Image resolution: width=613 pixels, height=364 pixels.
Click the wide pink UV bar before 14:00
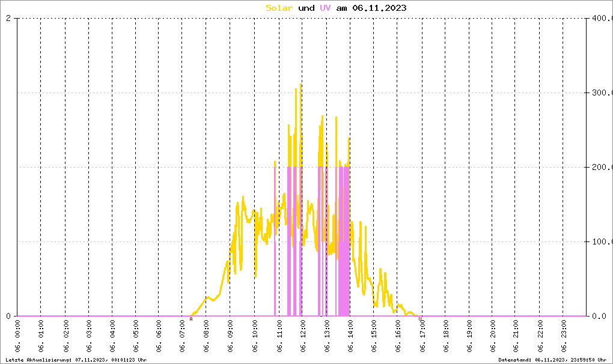[344, 241]
